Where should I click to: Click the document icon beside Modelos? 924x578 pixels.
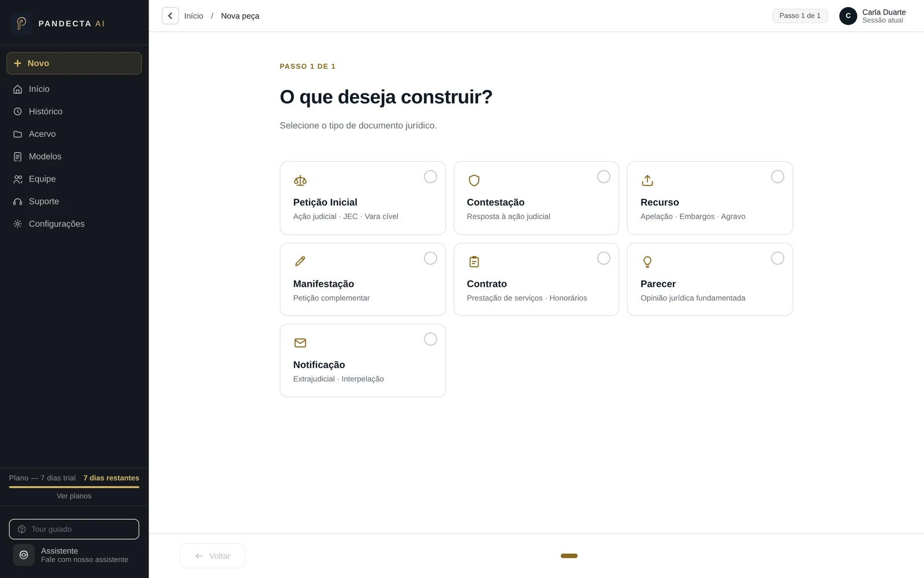18,157
